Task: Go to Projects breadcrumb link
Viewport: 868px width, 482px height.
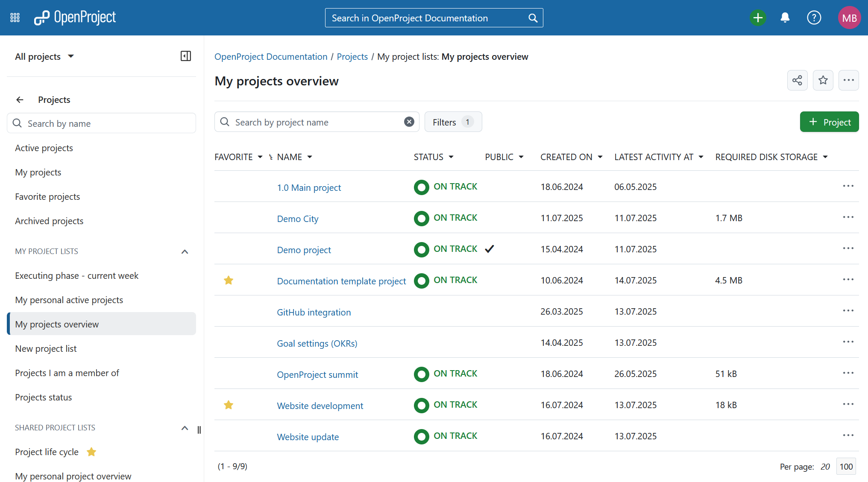Action: (x=352, y=57)
